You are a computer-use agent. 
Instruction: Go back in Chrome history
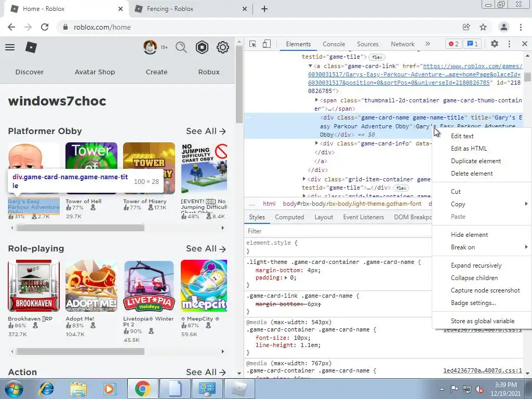click(11, 27)
